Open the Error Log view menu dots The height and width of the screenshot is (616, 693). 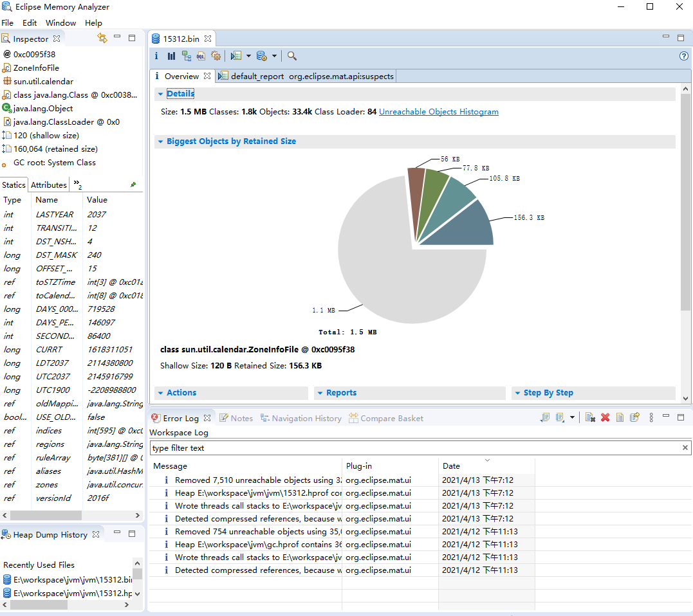click(651, 417)
